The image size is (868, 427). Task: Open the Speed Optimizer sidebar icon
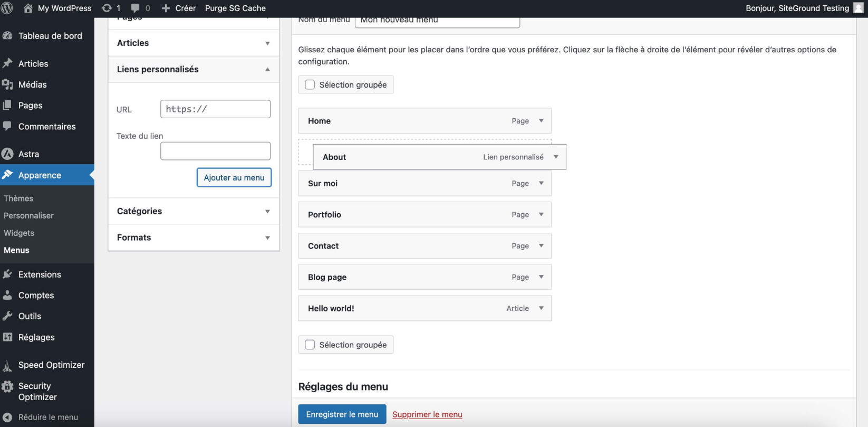(x=7, y=365)
